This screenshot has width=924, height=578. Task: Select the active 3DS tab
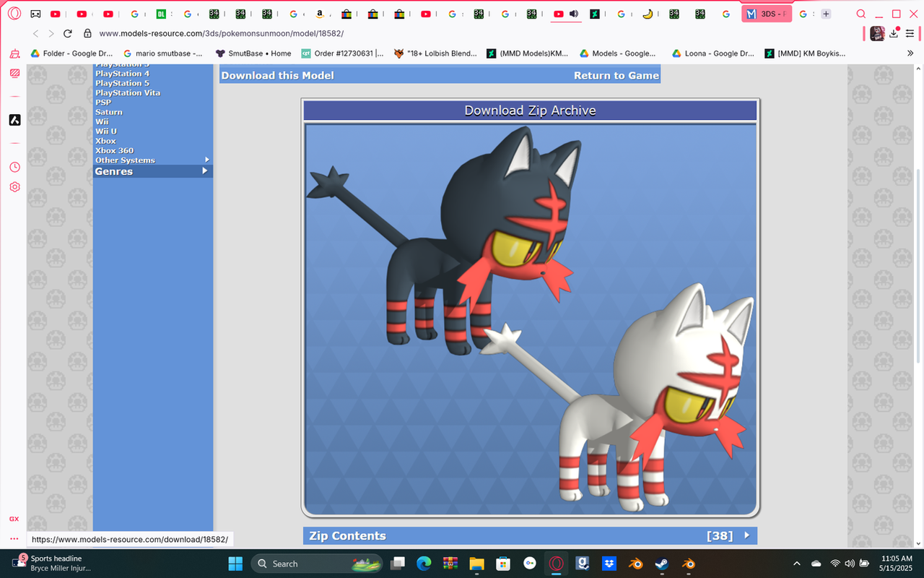(767, 14)
